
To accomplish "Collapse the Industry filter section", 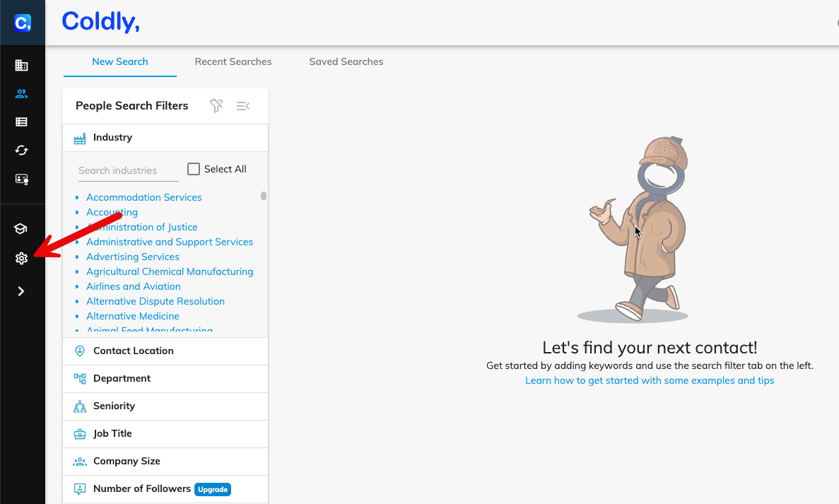I will (x=165, y=138).
